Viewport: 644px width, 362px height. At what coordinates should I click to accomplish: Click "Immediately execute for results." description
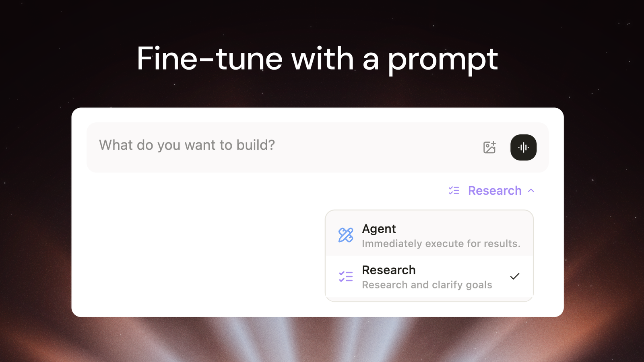[x=441, y=244]
